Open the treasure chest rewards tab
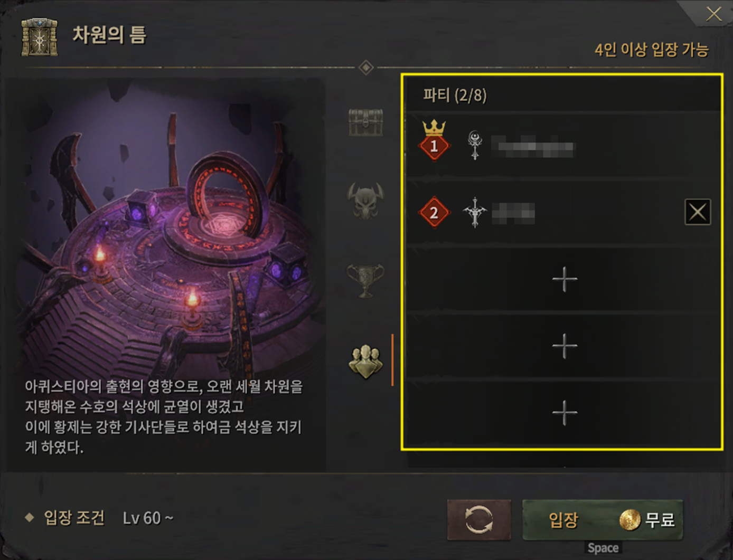This screenshot has width=733, height=560. coord(365,122)
